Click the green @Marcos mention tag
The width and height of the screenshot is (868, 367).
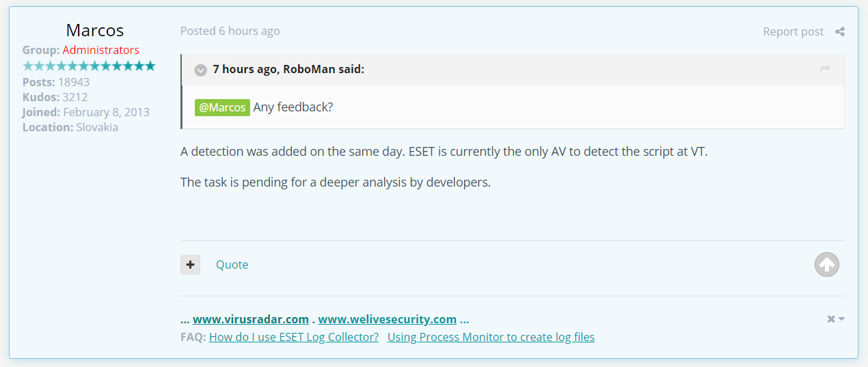222,107
